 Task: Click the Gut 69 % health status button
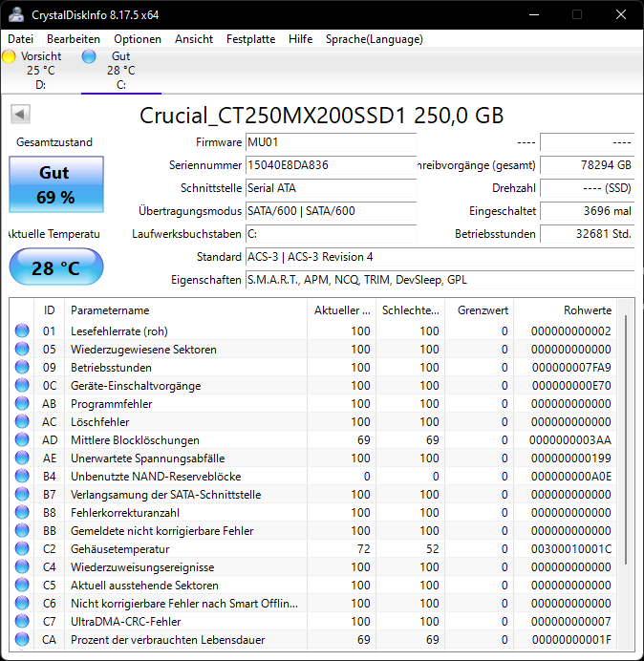(56, 184)
